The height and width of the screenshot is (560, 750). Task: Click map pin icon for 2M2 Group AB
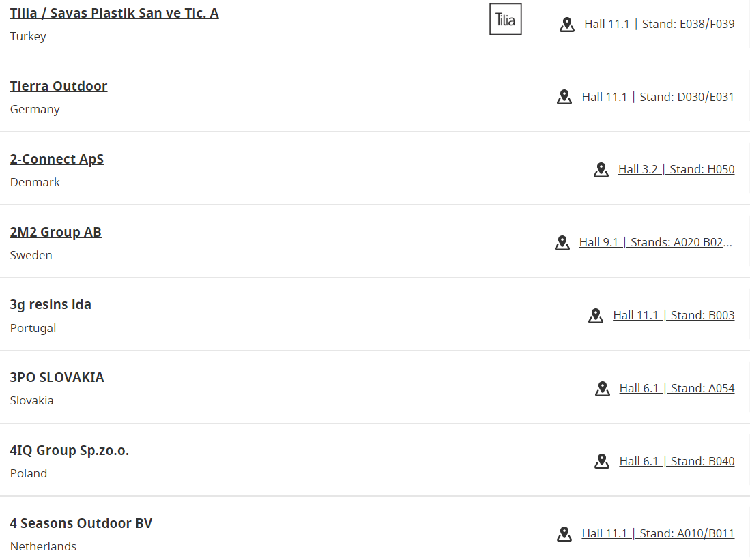pos(562,243)
